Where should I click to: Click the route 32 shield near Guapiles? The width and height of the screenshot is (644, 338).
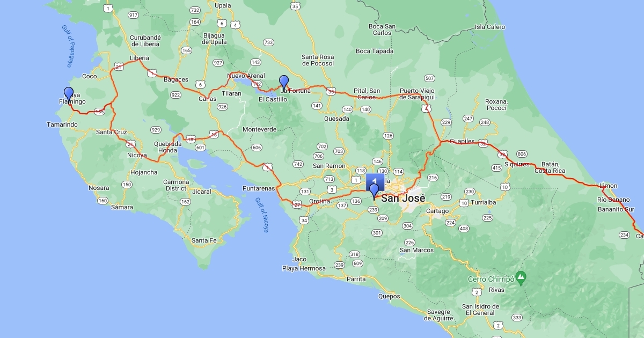point(483,144)
